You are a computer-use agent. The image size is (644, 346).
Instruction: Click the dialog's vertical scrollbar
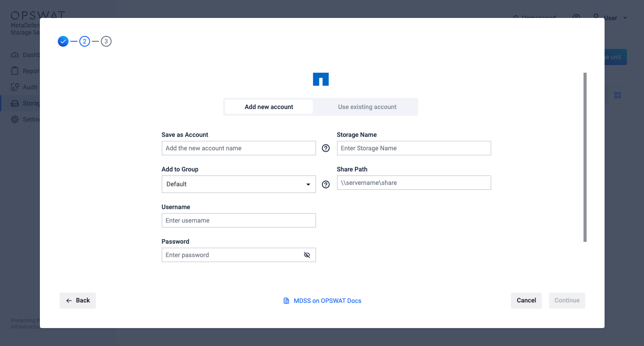tap(585, 157)
